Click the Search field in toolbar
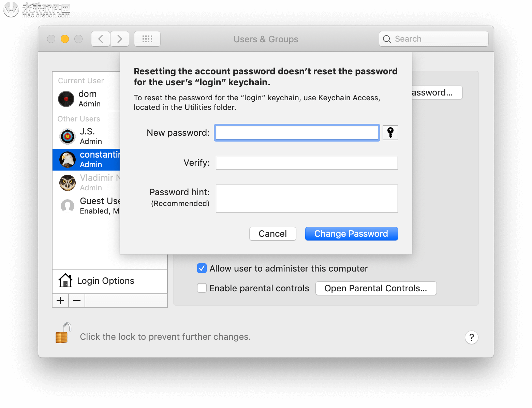 [434, 39]
